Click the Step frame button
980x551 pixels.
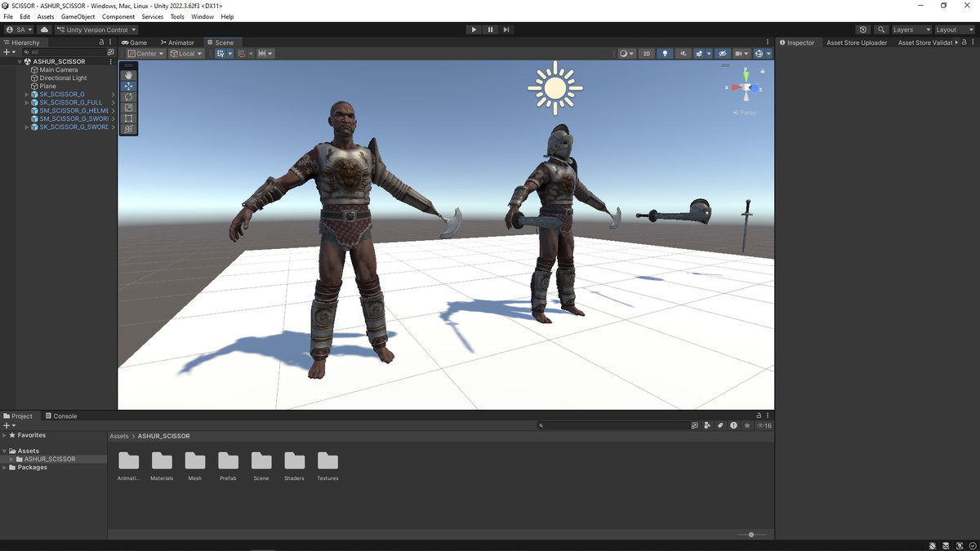click(506, 29)
